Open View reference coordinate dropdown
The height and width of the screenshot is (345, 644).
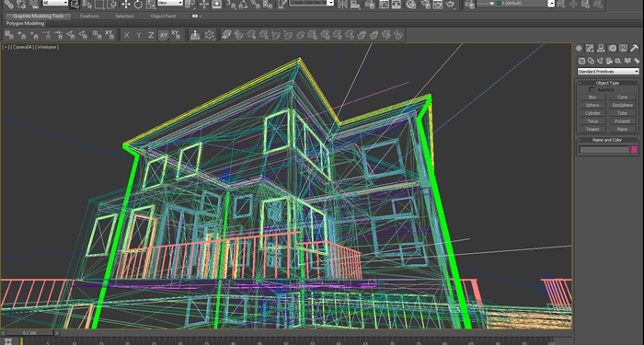[170, 3]
